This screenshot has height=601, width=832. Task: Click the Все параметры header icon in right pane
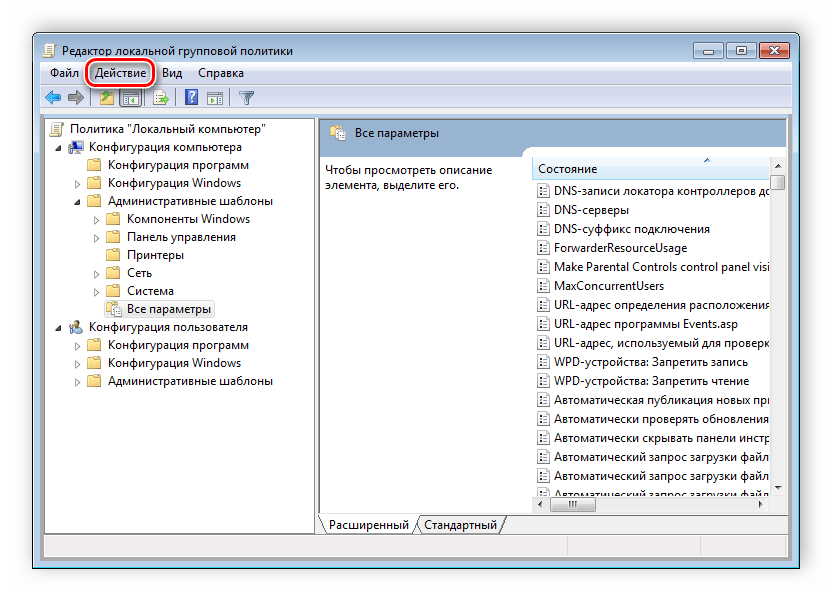point(338,133)
